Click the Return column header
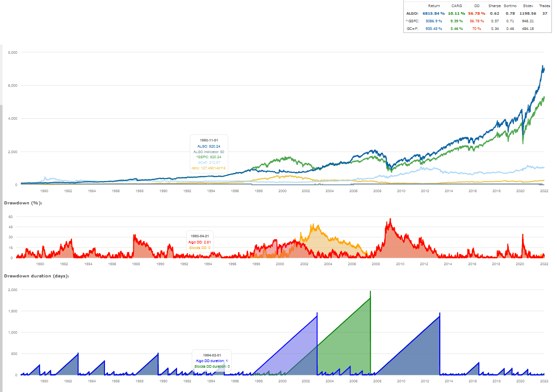This screenshot has height=392, width=557. [434, 6]
